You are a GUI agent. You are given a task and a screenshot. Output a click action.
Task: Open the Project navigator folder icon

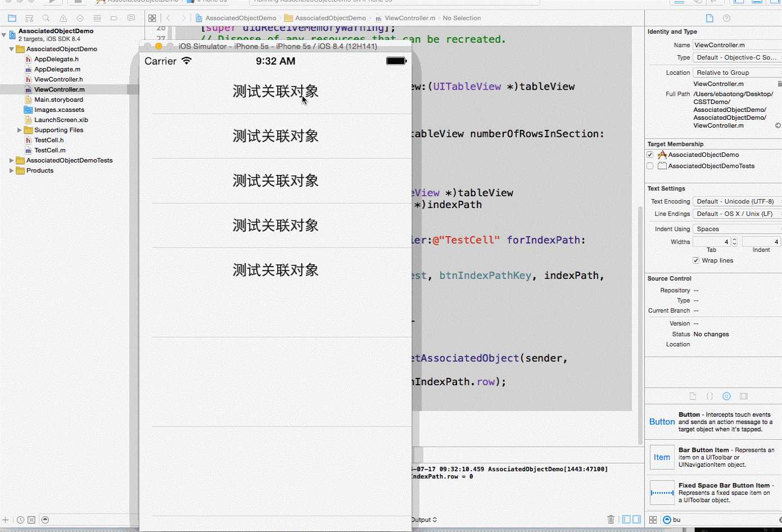12,18
